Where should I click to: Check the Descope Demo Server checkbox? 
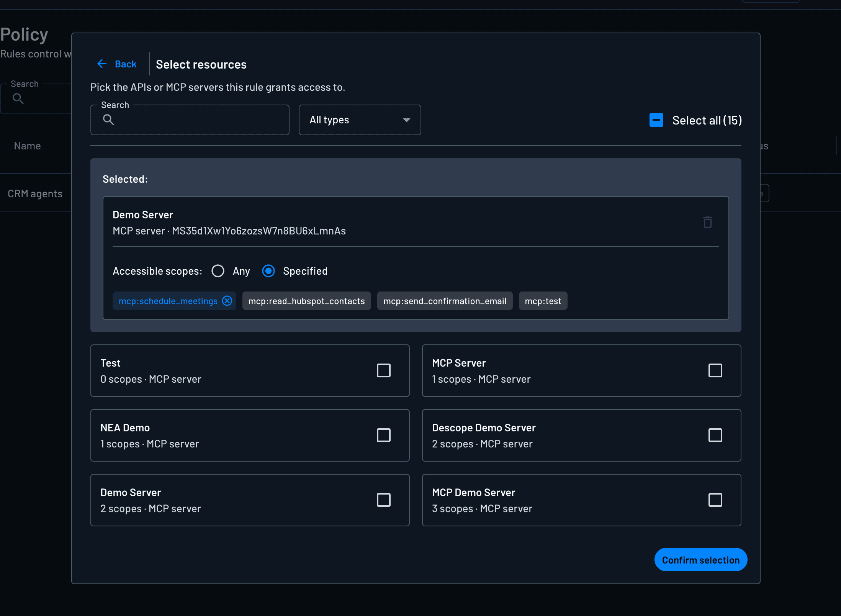click(x=715, y=435)
